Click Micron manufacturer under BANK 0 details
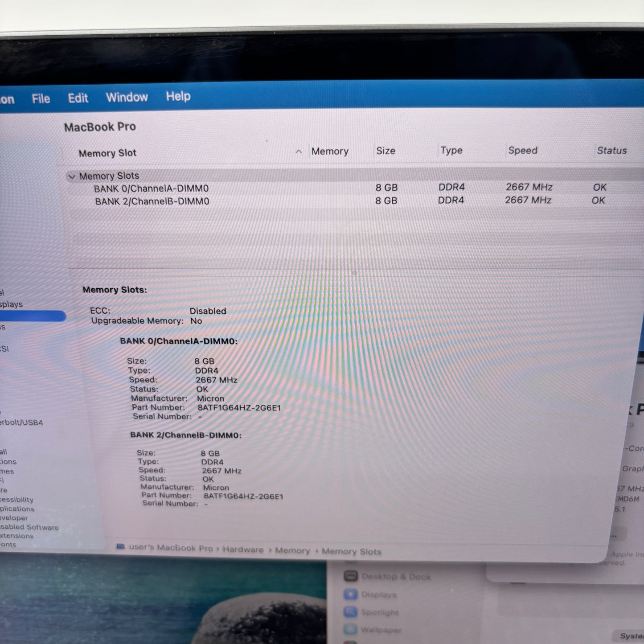 tap(210, 398)
